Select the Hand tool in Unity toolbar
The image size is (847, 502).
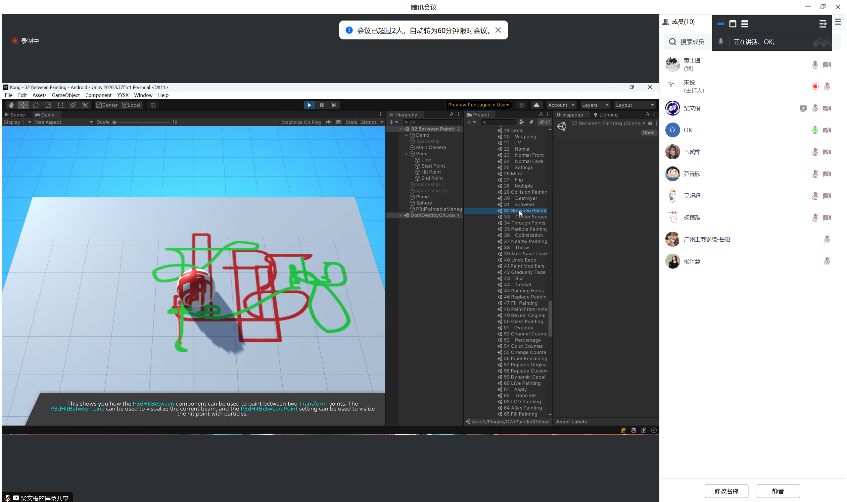point(10,104)
